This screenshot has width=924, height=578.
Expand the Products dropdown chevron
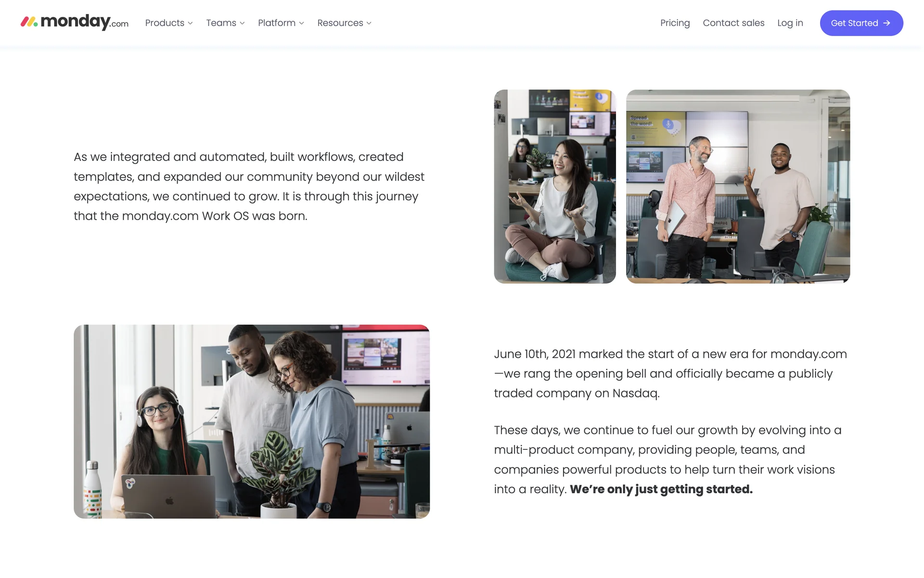point(190,23)
